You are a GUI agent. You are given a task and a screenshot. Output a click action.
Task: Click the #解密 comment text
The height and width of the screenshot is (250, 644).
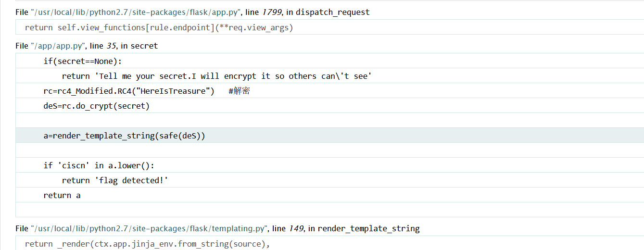pyautogui.click(x=239, y=91)
